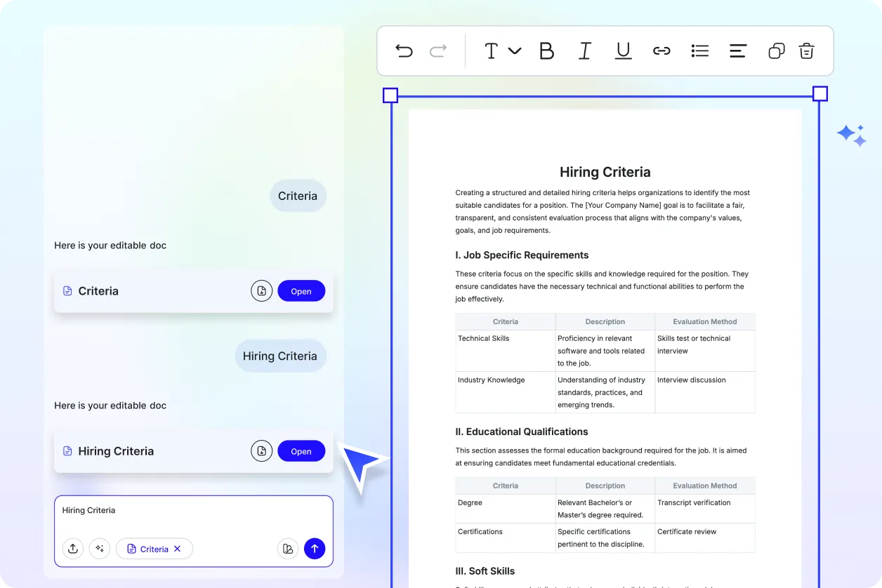Image resolution: width=882 pixels, height=588 pixels.
Task: Toggle bold formatting
Action: [546, 51]
